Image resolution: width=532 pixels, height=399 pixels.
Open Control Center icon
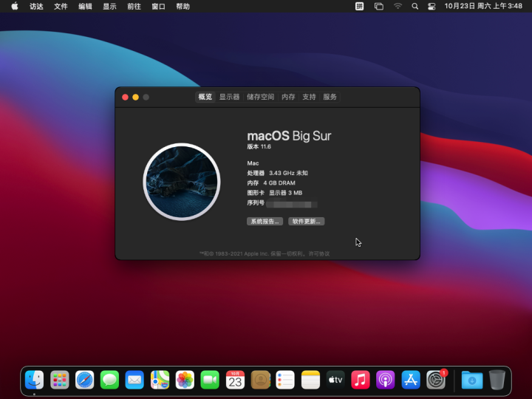click(432, 6)
